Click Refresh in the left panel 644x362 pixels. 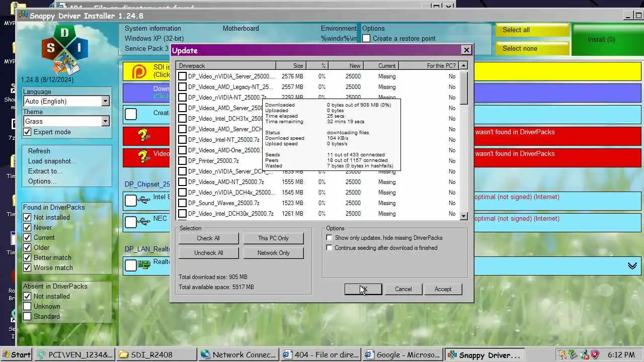pyautogui.click(x=39, y=151)
